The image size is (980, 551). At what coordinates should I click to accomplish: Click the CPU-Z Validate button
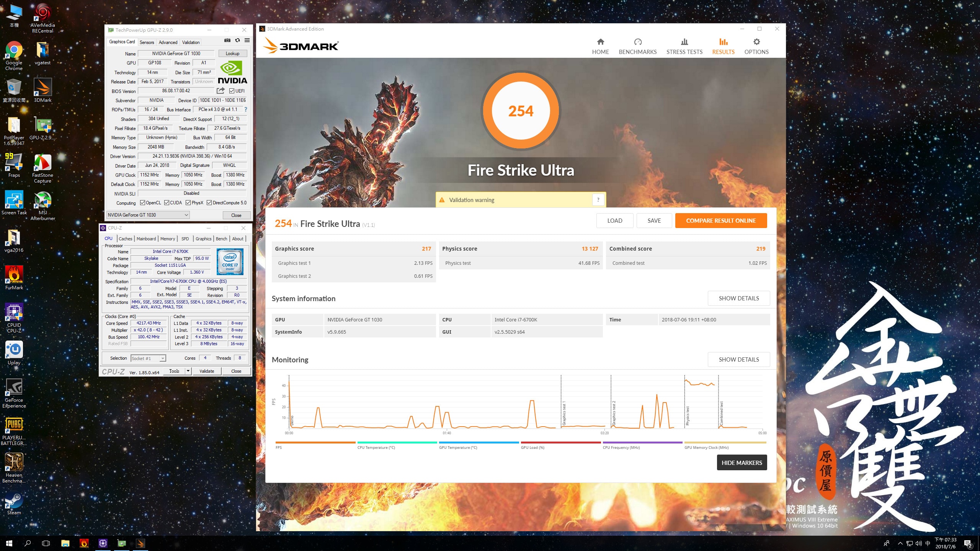[x=207, y=371]
